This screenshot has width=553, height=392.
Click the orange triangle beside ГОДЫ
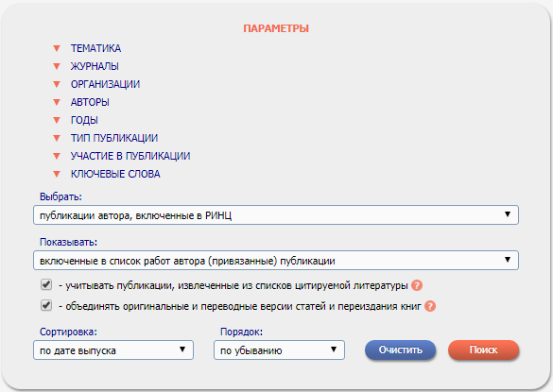pos(57,120)
